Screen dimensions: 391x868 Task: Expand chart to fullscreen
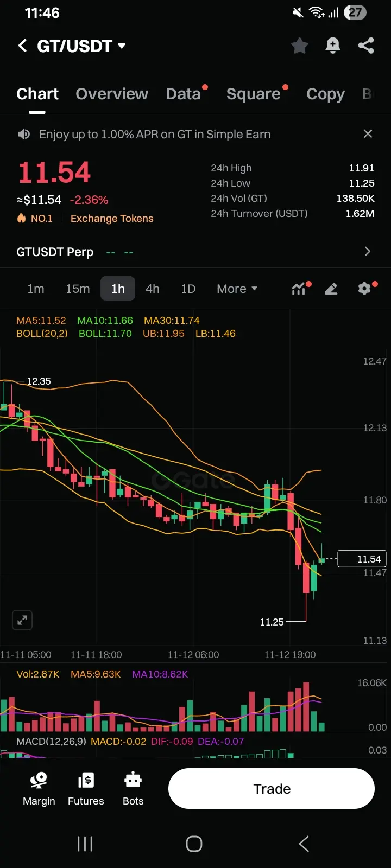(x=22, y=620)
